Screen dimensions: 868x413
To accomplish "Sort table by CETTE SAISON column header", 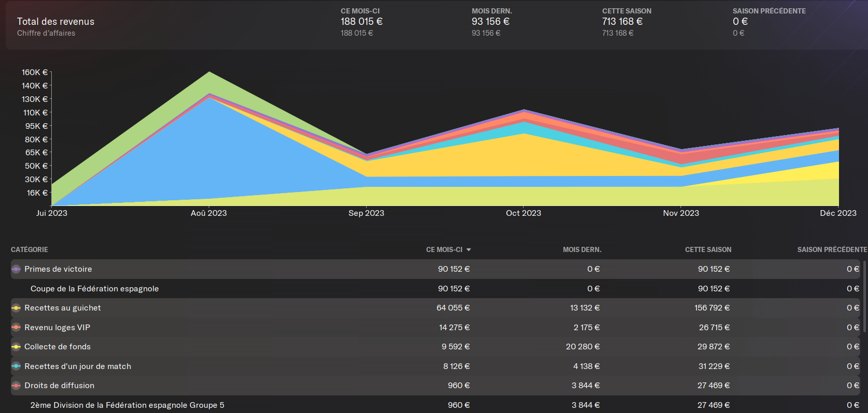I will tap(708, 249).
